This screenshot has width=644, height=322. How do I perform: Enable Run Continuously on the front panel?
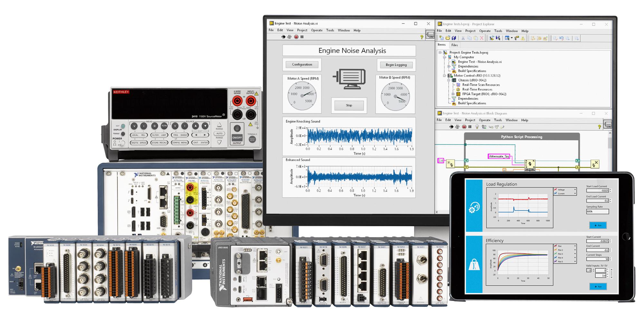coord(289,37)
